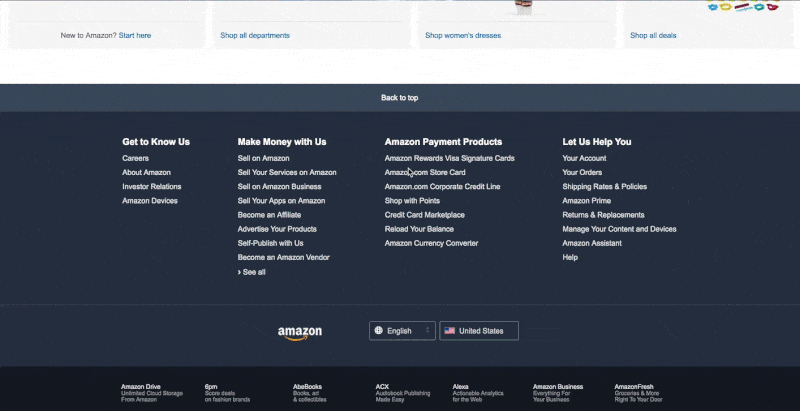Screen dimensions: 800x411
Task: Open Amazon Prime footer link
Action: click(x=587, y=201)
